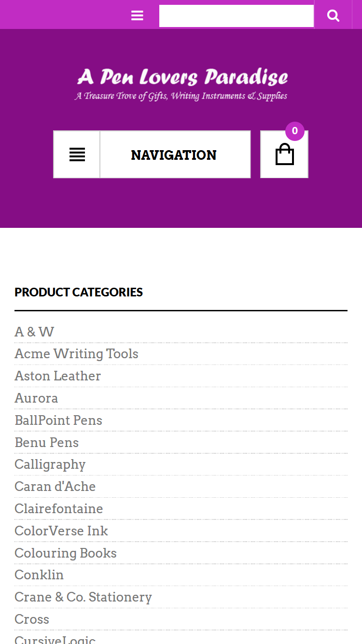Open the top hamburger menu icon
This screenshot has width=362, height=644.
tap(137, 16)
